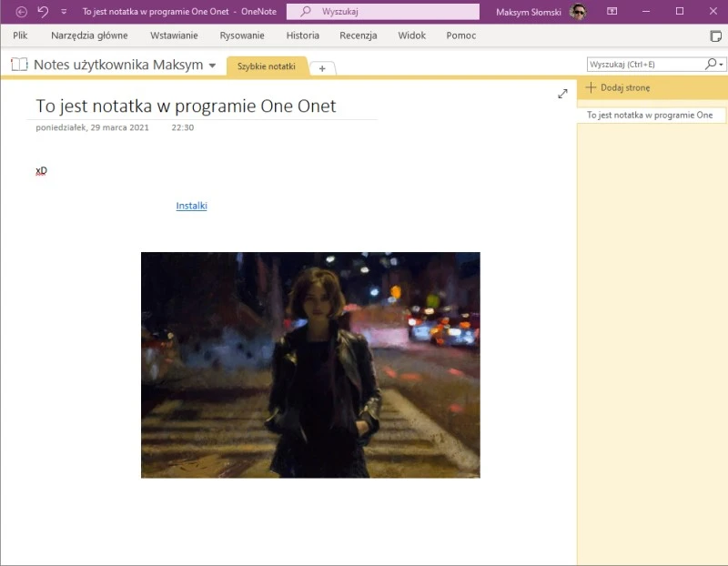This screenshot has height=566, width=728.
Task: Toggle Full Page View with the diagonal arrow
Action: pos(562,92)
